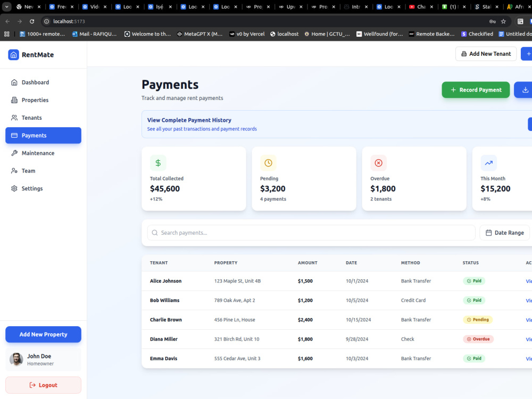The width and height of the screenshot is (532, 399).
Task: Click the Credit Card method cell
Action: tap(413, 300)
